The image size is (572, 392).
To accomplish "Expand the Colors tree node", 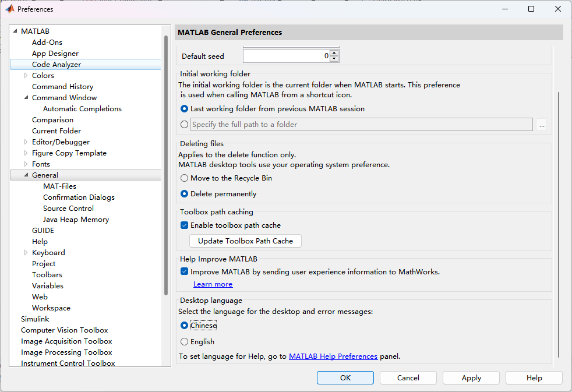I will coord(26,76).
